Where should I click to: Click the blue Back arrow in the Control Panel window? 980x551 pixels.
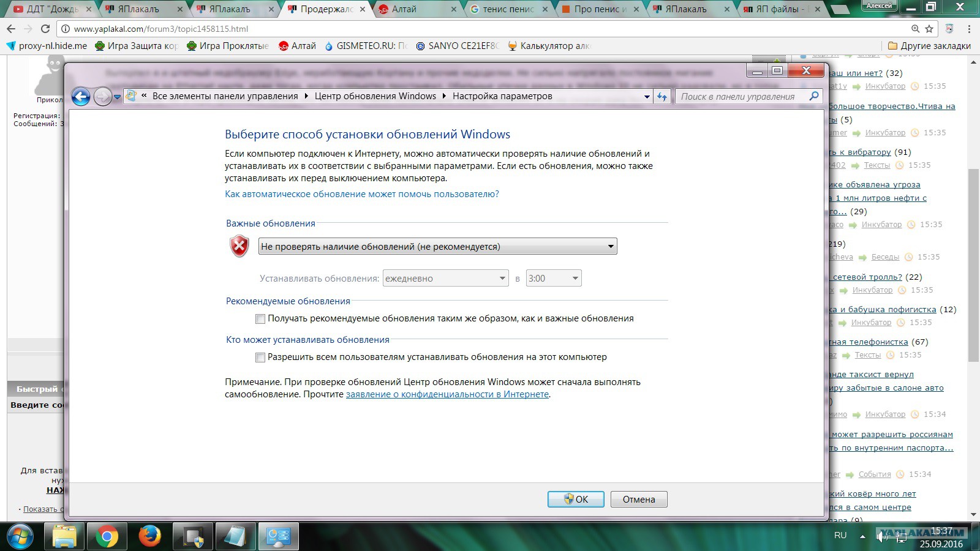(x=81, y=96)
